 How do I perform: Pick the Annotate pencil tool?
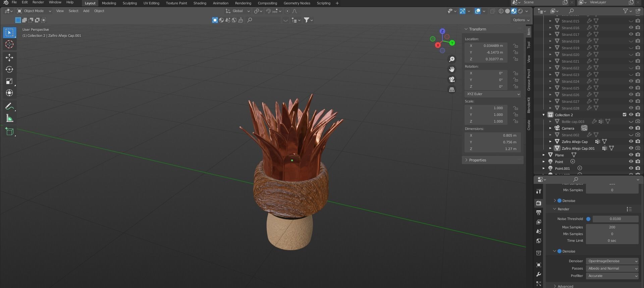tap(9, 106)
